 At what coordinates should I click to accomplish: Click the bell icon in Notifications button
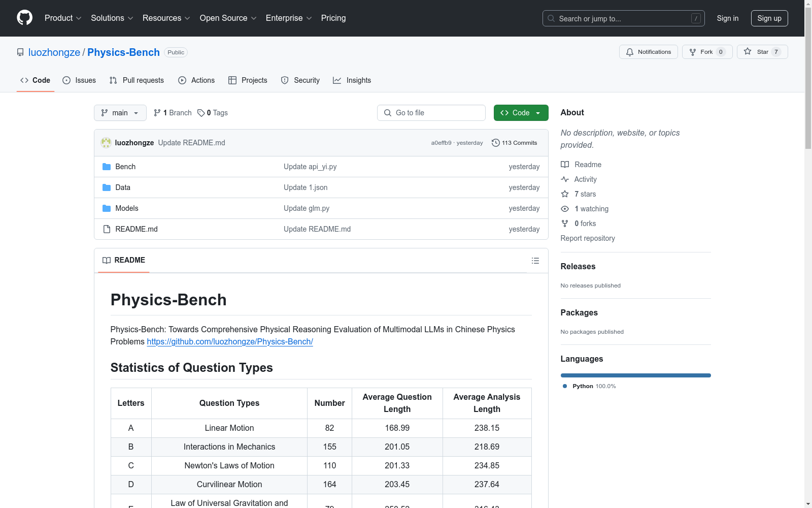(x=630, y=52)
